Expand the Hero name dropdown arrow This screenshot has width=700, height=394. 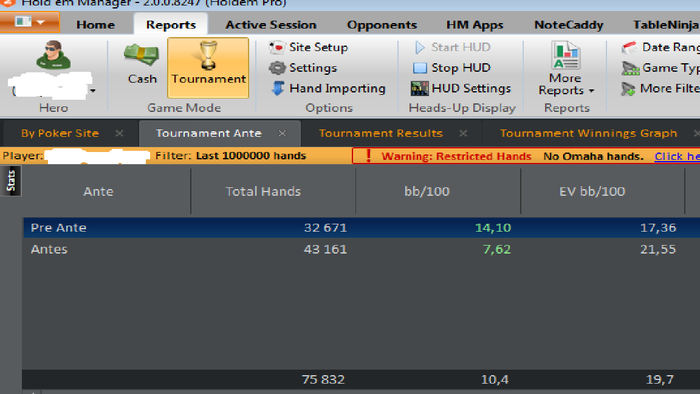93,91
